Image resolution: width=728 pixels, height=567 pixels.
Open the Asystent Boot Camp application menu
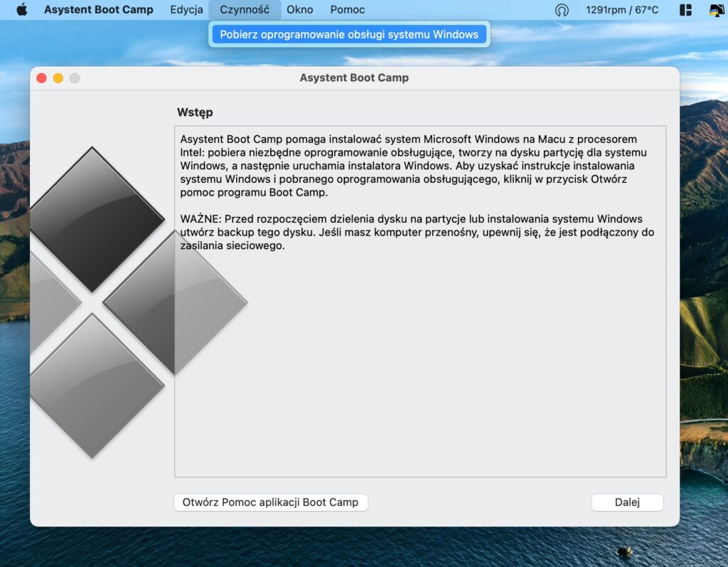[x=98, y=10]
